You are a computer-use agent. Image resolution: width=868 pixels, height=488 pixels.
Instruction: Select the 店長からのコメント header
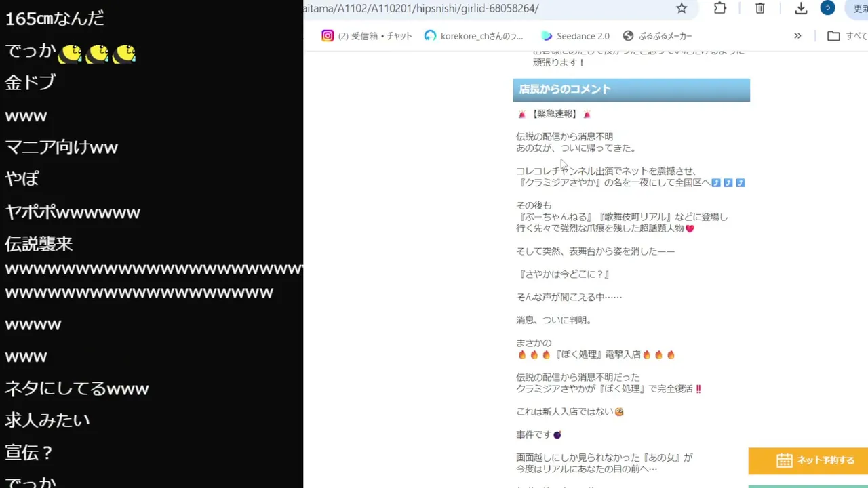[x=631, y=89]
